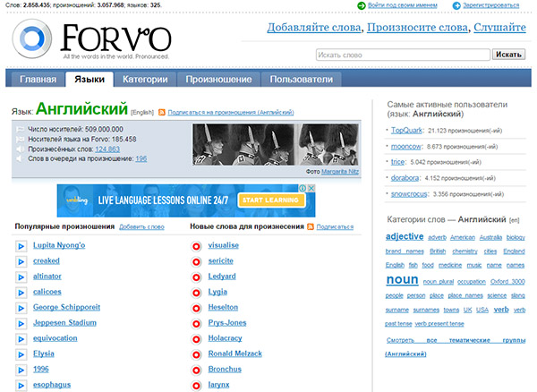Open the Произношение tab

point(218,79)
